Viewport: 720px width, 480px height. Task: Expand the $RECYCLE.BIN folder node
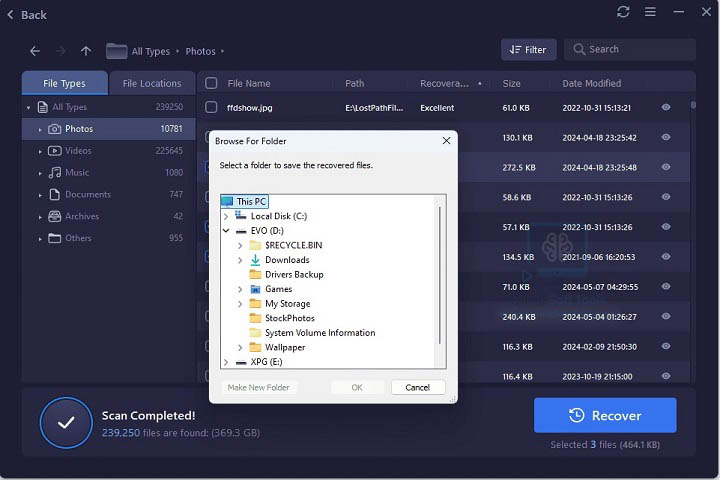click(240, 246)
